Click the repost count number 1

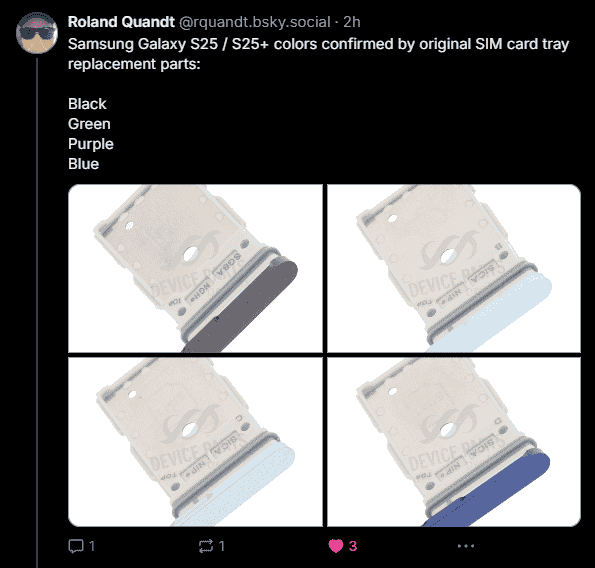[x=222, y=546]
